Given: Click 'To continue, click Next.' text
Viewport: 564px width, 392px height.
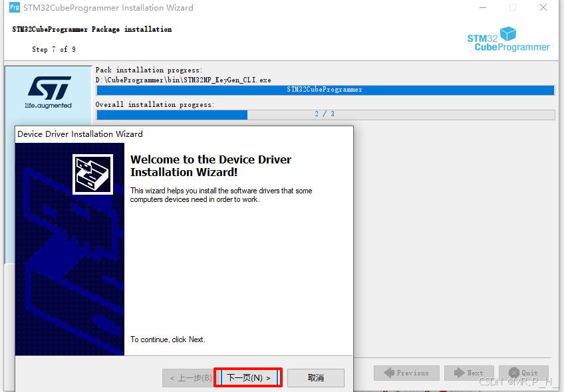Looking at the screenshot, I should (x=168, y=340).
